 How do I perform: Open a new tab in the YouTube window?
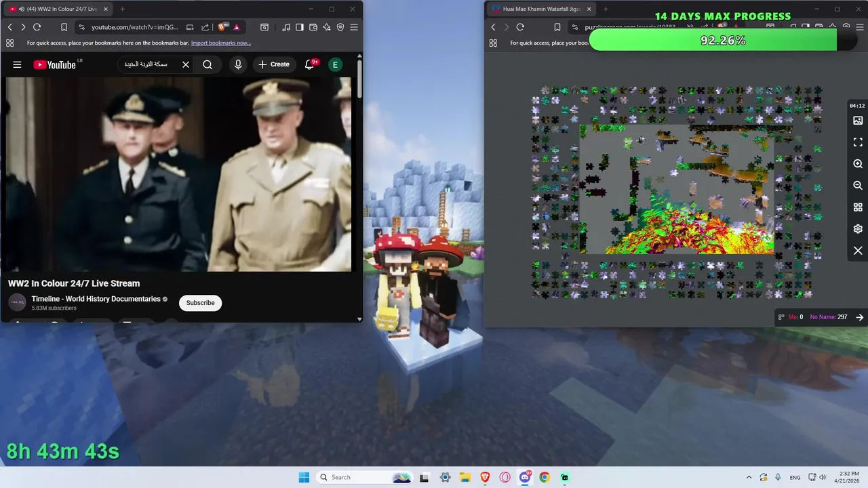[122, 9]
